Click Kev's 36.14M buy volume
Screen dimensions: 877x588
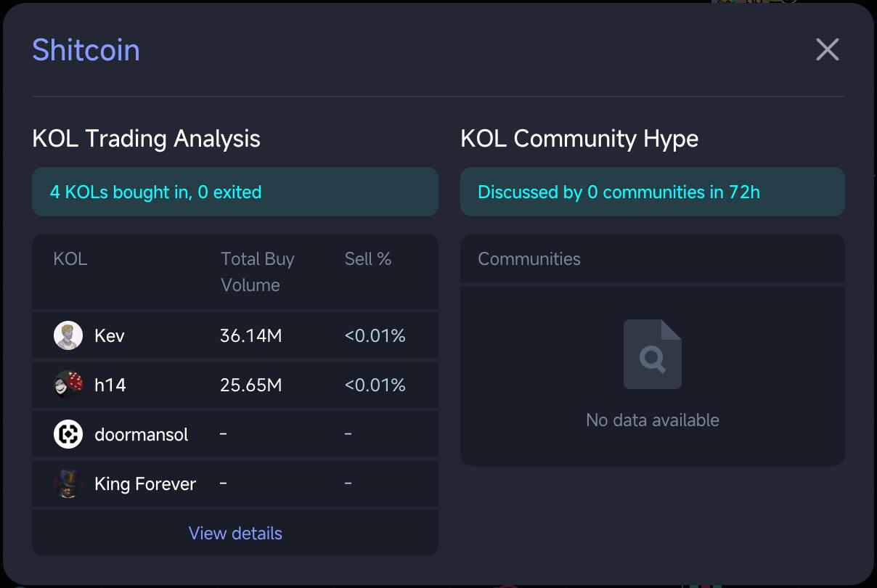tap(251, 336)
